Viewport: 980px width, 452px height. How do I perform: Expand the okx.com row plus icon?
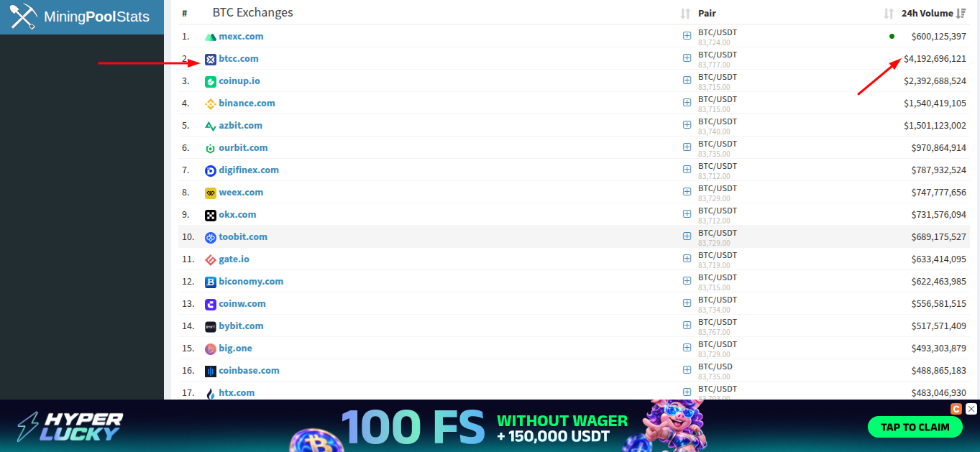[x=687, y=214]
